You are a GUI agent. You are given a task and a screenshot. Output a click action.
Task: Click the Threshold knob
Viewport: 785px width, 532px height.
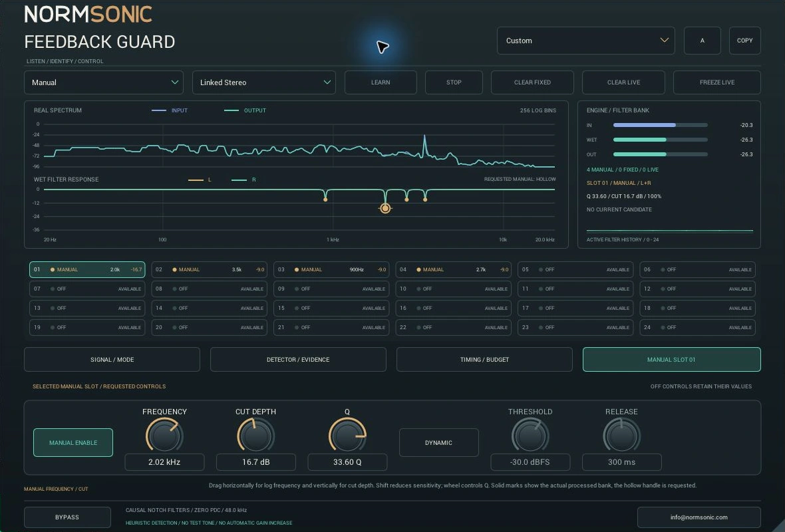coord(530,435)
